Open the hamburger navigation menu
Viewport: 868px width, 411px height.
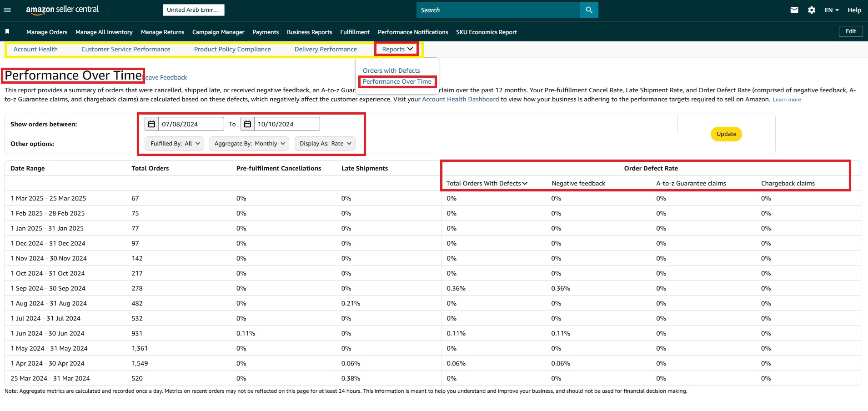click(x=7, y=10)
